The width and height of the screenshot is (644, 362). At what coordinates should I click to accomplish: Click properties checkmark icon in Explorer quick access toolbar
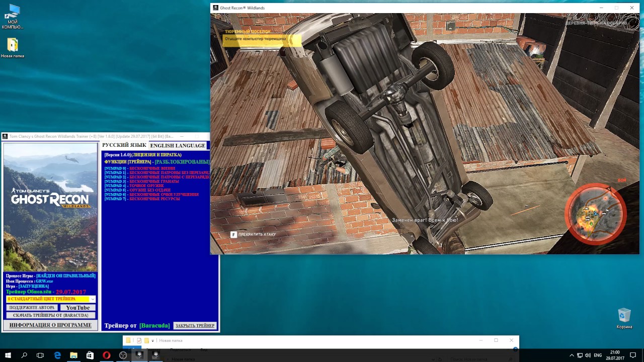[139, 340]
